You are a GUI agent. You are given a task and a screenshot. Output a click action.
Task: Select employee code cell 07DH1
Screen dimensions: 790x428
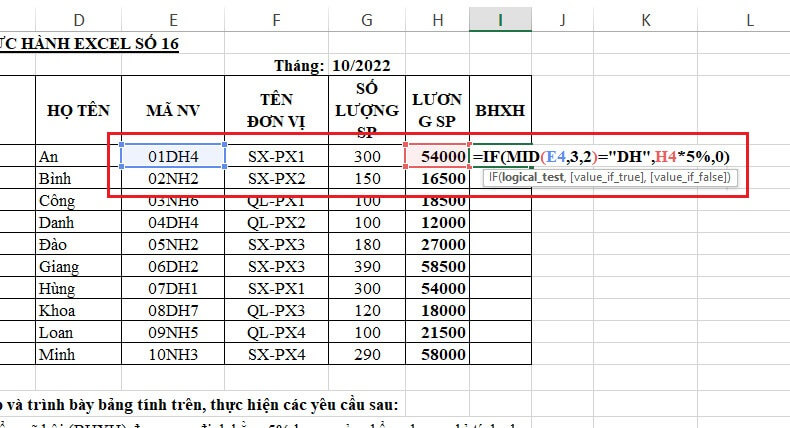coord(173,288)
